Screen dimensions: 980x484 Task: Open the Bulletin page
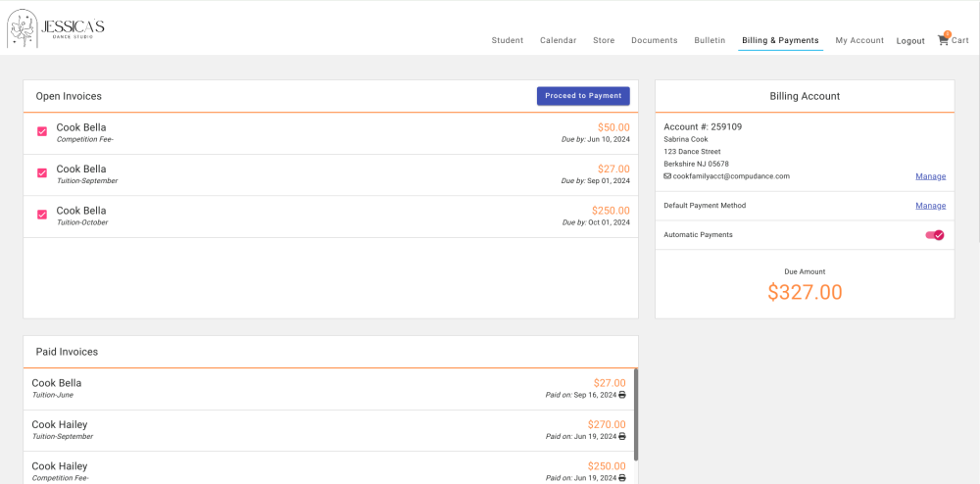click(x=710, y=40)
